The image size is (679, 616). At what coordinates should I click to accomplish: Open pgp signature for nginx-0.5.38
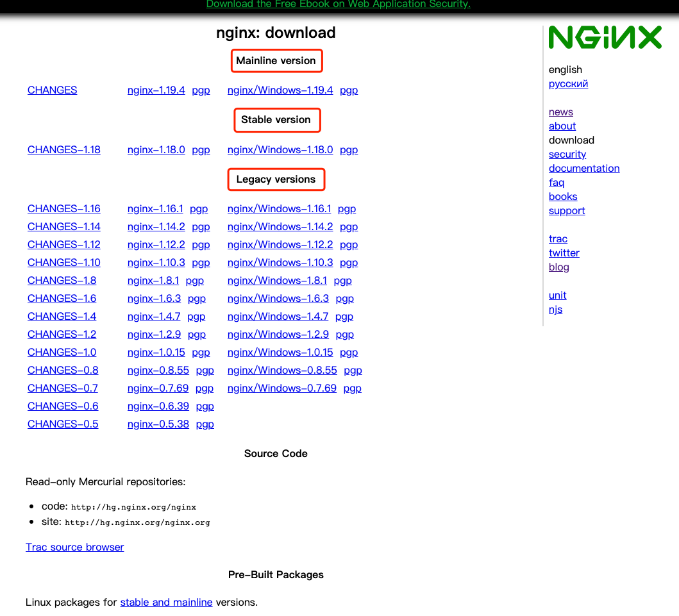(205, 424)
